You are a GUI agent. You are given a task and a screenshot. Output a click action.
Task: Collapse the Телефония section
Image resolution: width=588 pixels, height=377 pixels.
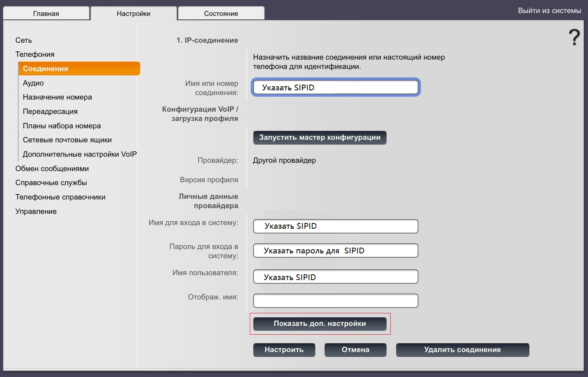(x=35, y=54)
